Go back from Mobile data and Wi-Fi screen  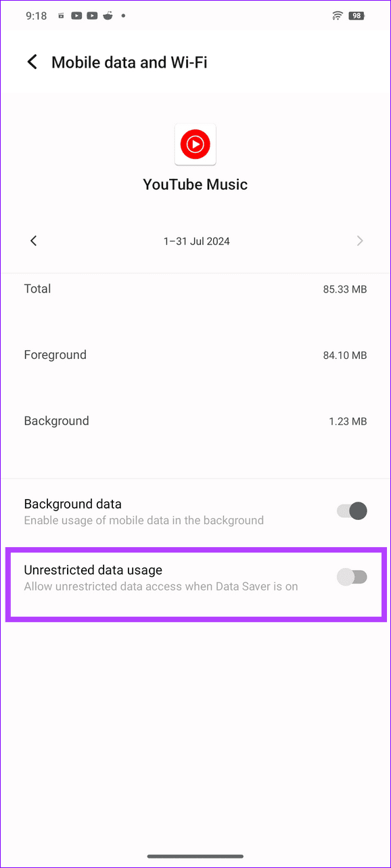tap(32, 62)
